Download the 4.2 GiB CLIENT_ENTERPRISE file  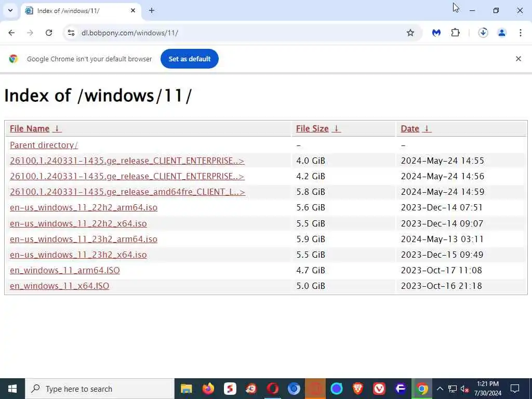tap(127, 176)
